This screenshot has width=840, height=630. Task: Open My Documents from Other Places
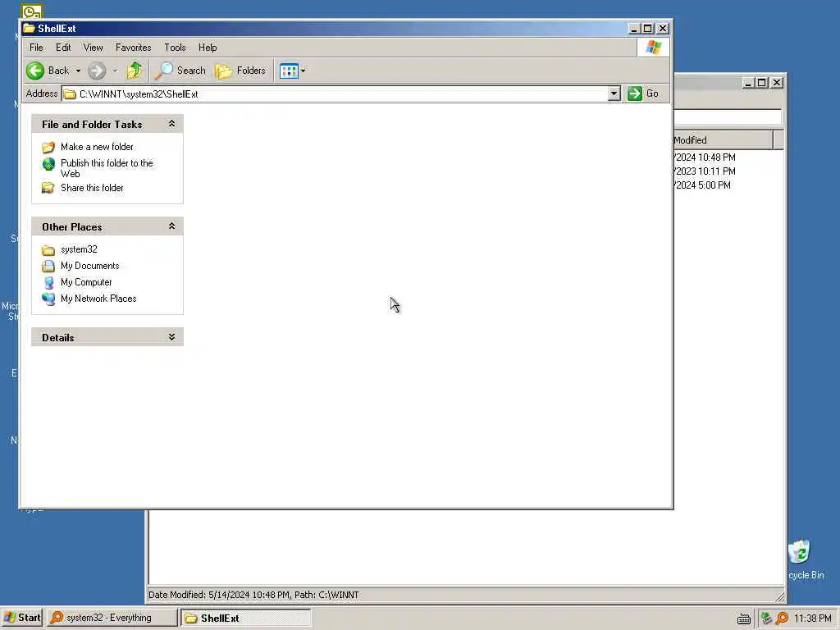pos(90,266)
